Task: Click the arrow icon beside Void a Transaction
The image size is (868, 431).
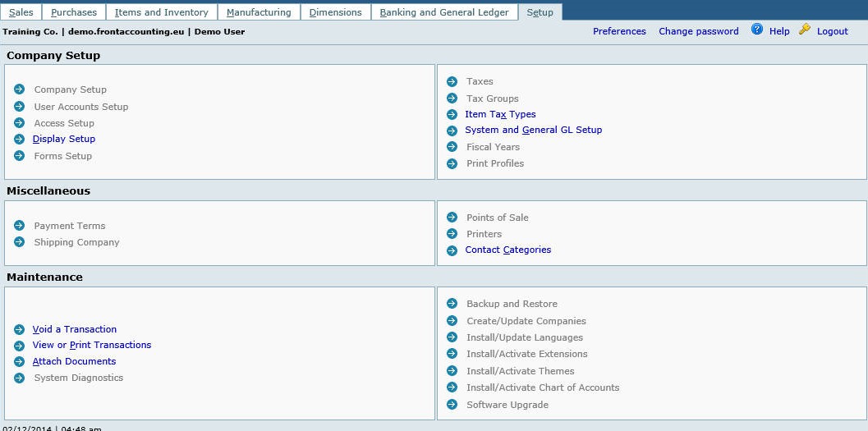Action: (x=19, y=329)
